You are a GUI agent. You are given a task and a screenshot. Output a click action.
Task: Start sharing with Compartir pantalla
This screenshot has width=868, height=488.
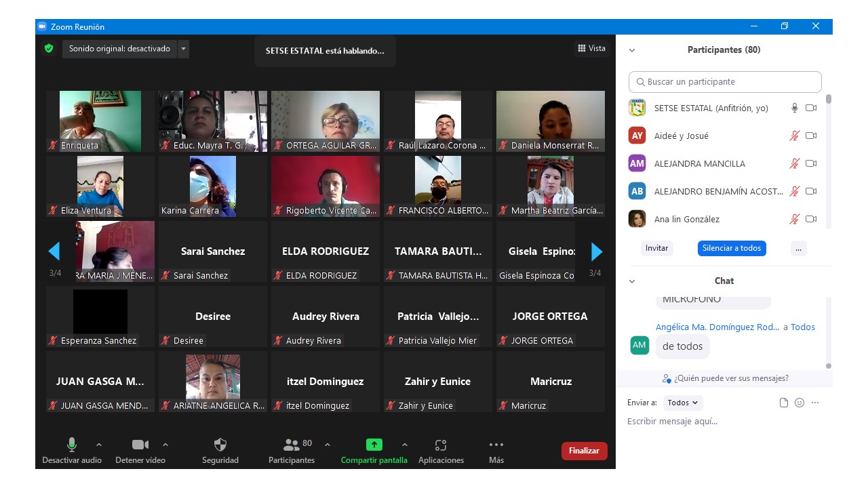point(374,451)
